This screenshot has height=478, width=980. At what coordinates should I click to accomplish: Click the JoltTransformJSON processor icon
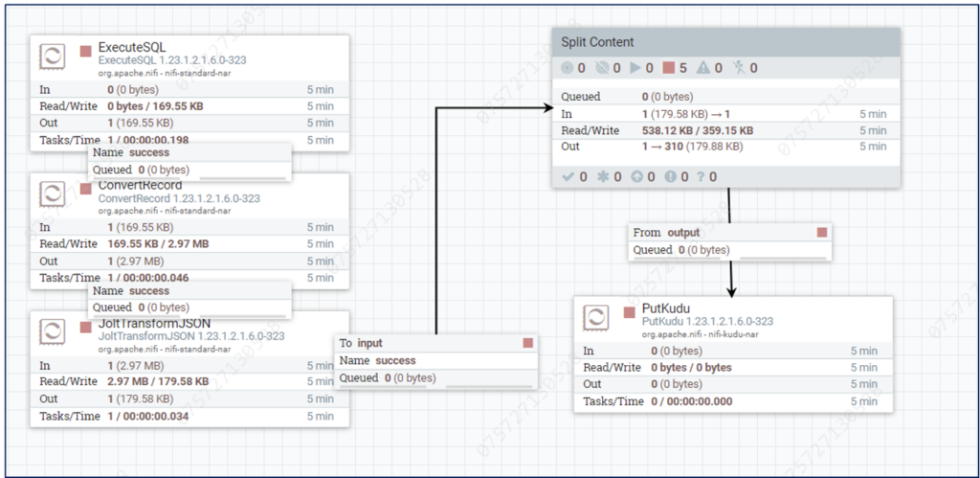pyautogui.click(x=52, y=332)
